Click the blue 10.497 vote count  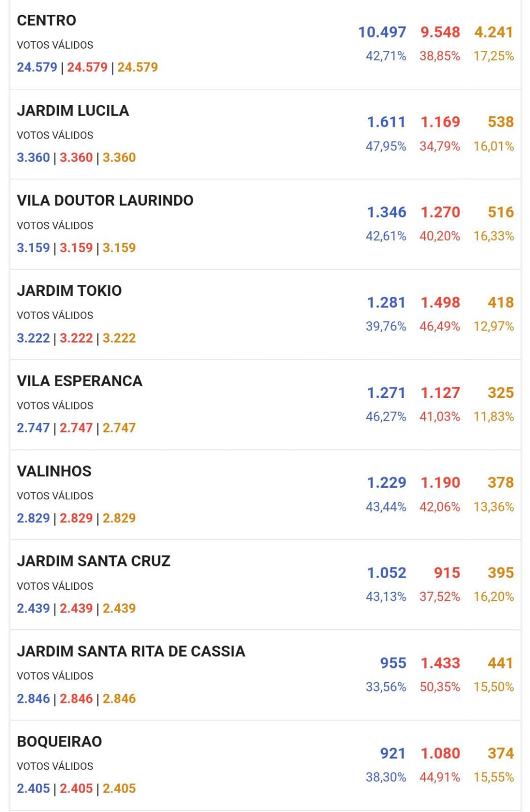tap(382, 32)
